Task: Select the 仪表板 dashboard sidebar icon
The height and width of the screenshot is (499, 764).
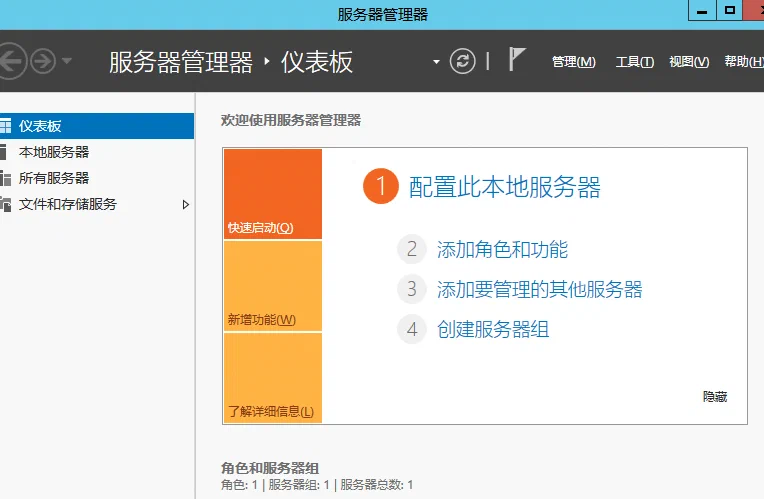Action: click(5, 126)
